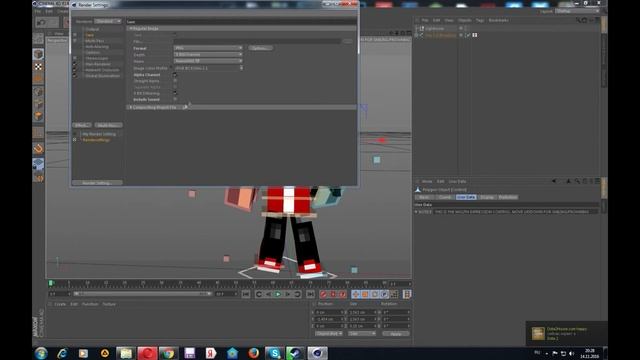Screen dimensions: 640x360
Task: Collapse the Regular Image section
Action: pos(131,29)
